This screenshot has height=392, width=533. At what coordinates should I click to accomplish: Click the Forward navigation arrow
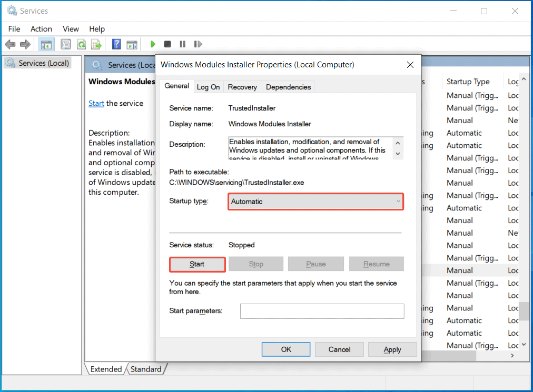[x=25, y=44]
